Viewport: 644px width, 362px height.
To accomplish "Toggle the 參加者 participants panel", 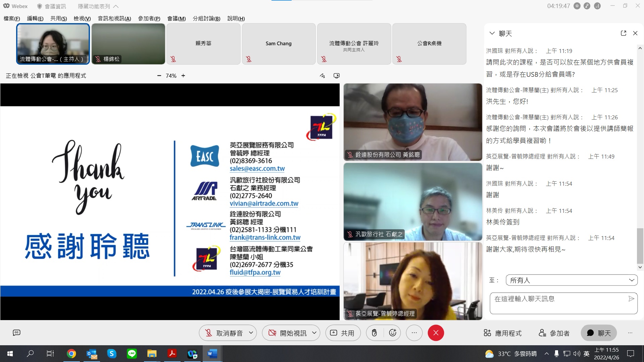I will 554,333.
